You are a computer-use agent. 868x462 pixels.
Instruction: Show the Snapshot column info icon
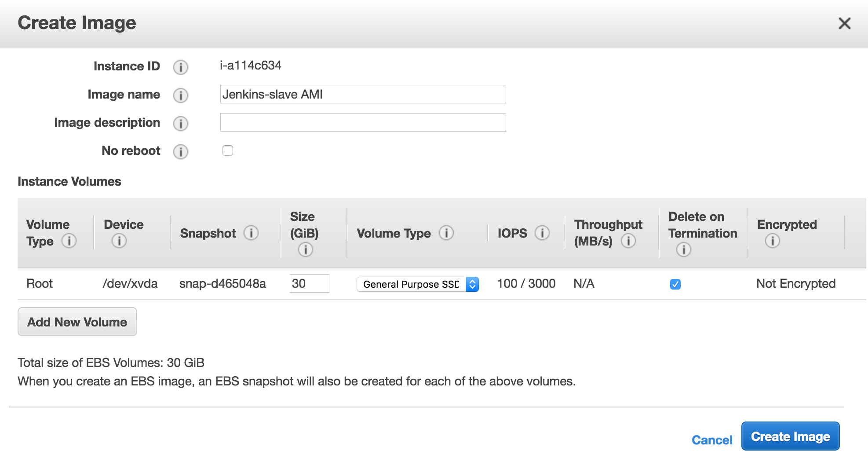point(251,233)
